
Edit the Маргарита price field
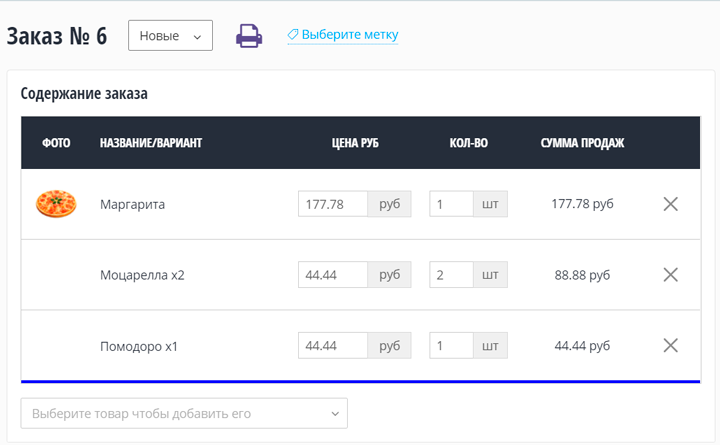pos(333,204)
